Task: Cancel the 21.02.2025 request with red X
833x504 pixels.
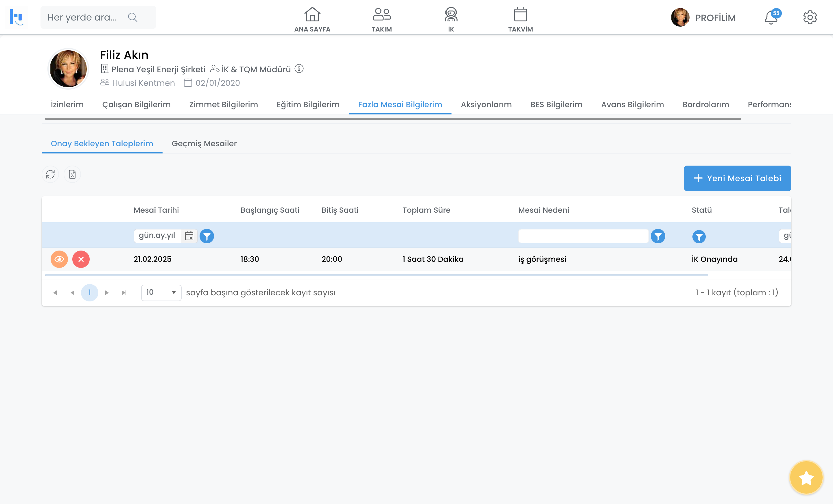Action: (x=81, y=259)
